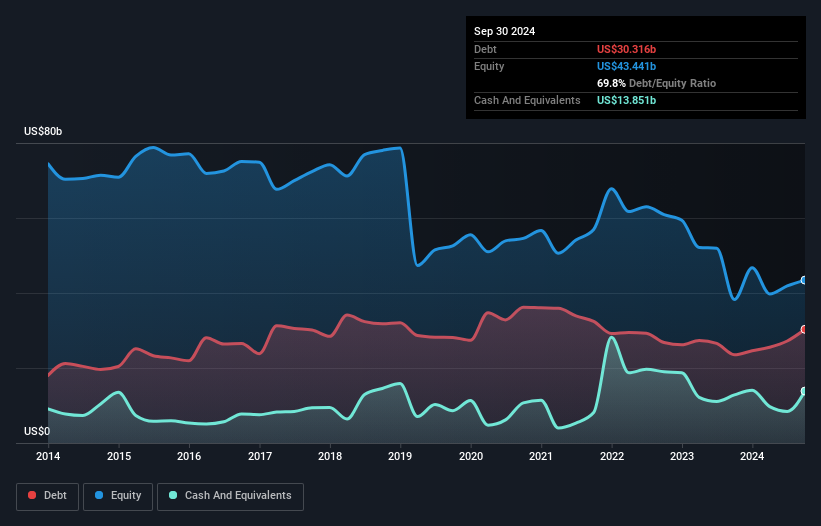Toggle the Equity series legend button
Image resolution: width=821 pixels, height=526 pixels.
point(118,496)
